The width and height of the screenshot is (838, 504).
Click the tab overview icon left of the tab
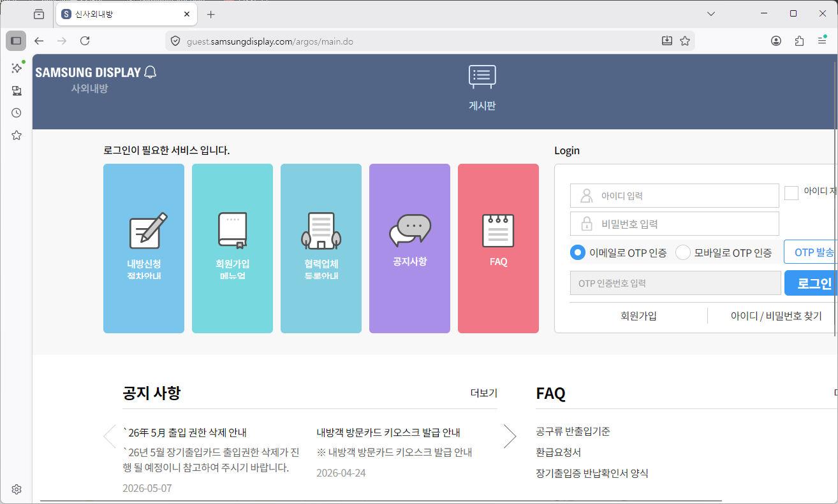pyautogui.click(x=39, y=14)
